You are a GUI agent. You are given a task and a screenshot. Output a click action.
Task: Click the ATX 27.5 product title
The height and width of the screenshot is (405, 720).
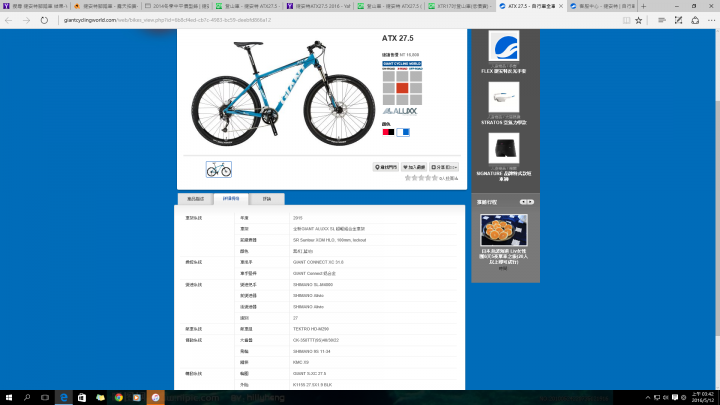[x=398, y=38]
